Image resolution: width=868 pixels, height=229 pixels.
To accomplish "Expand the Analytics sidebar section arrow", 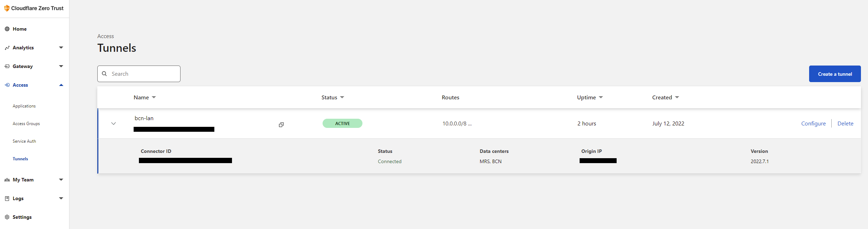I will [x=61, y=48].
